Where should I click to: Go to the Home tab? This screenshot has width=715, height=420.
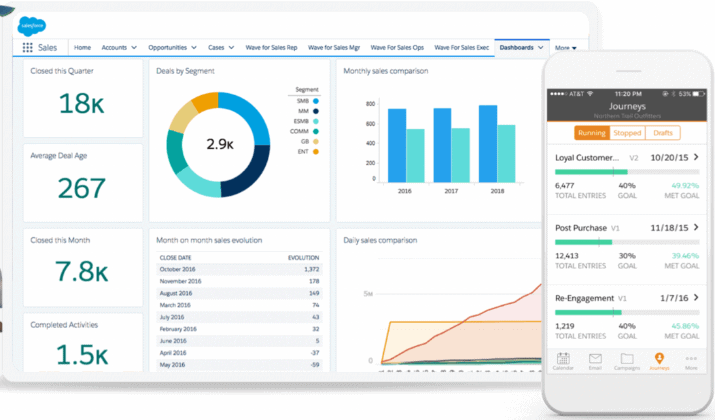[83, 47]
